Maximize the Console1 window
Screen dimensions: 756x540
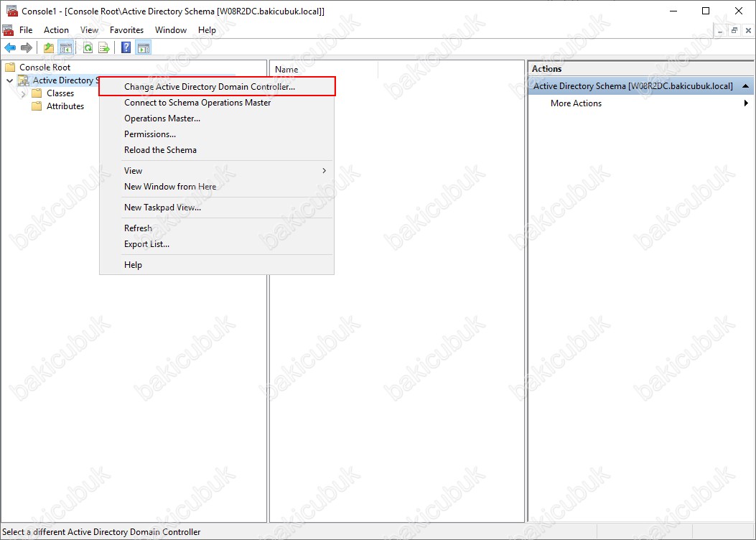[x=706, y=11]
